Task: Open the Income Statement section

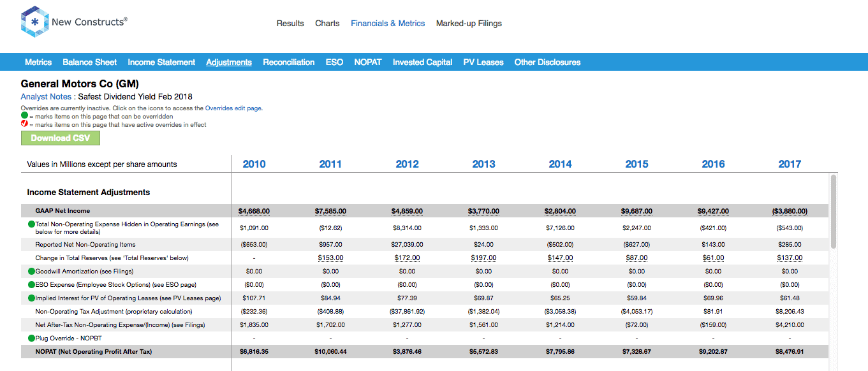Action: [161, 62]
